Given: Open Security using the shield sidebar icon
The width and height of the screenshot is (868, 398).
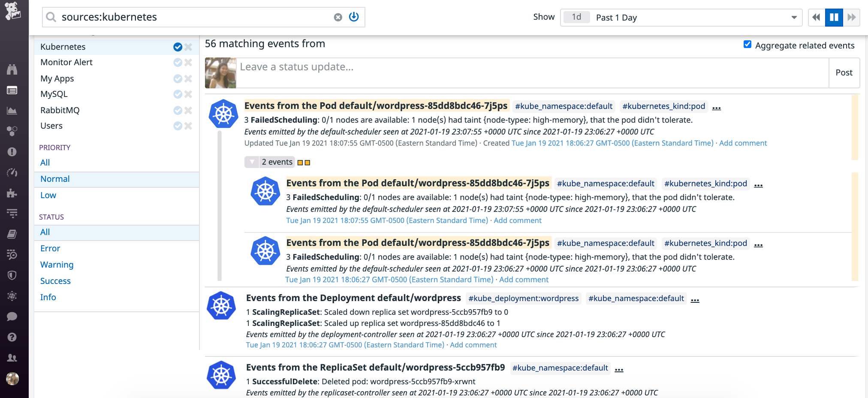Looking at the screenshot, I should (x=12, y=275).
